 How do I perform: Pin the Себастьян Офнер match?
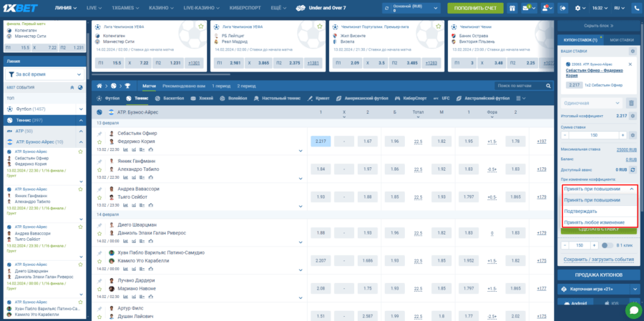100,133
